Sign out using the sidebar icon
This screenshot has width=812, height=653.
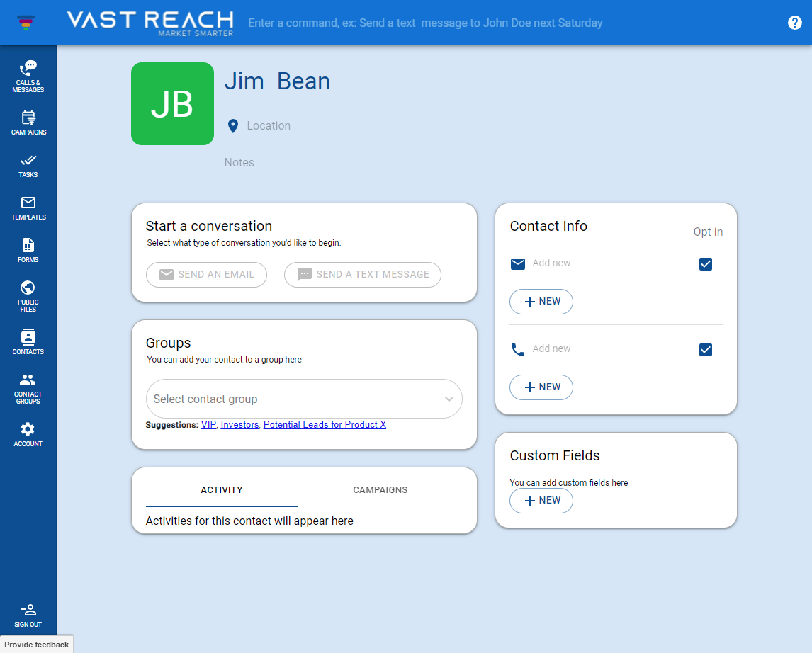coord(28,615)
